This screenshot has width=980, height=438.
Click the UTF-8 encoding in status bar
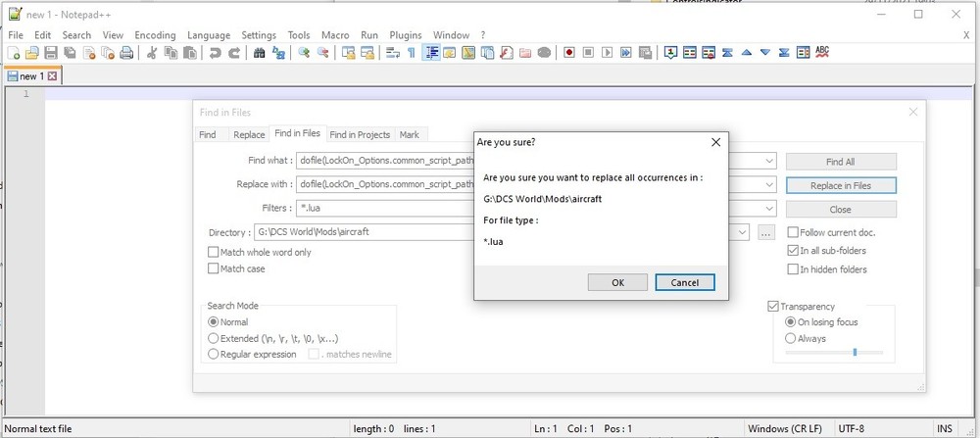click(852, 428)
